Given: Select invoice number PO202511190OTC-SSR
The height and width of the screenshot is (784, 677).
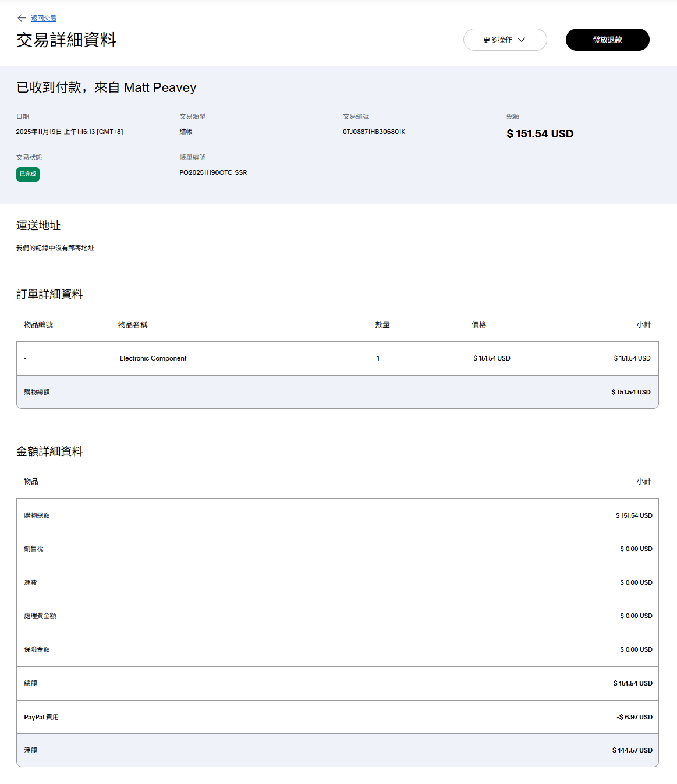Looking at the screenshot, I should (213, 172).
